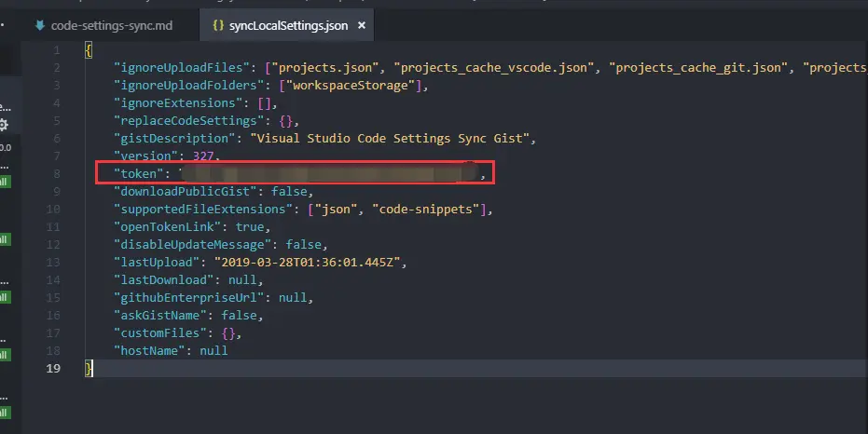
Task: Click the "ignoreUploadFolders" key
Action: coord(188,85)
